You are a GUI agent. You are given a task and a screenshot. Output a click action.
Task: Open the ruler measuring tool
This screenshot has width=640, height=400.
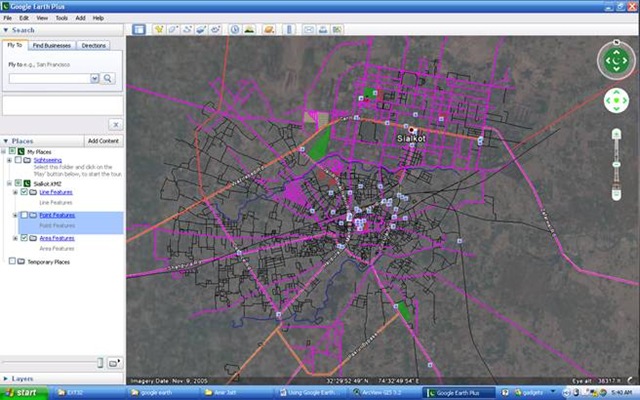click(289, 29)
